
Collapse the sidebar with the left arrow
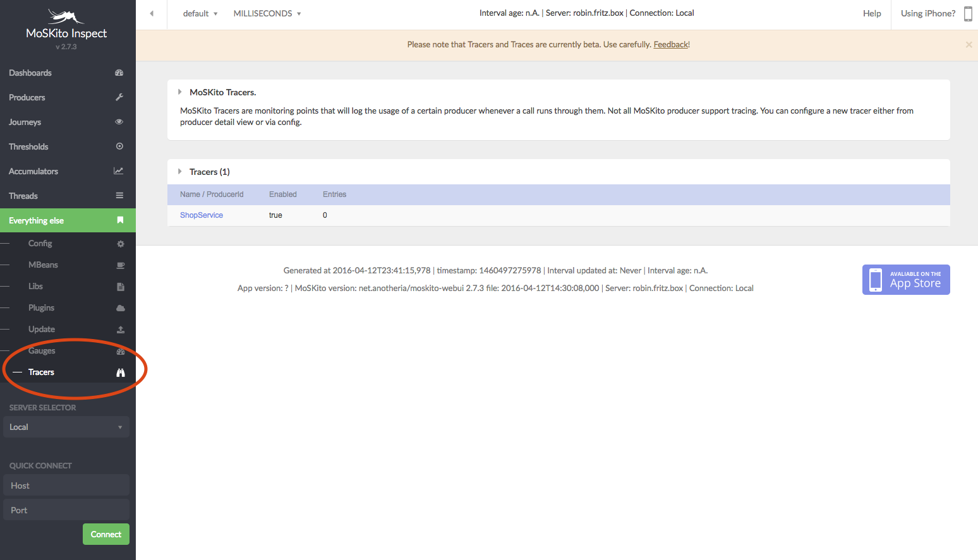tap(152, 13)
